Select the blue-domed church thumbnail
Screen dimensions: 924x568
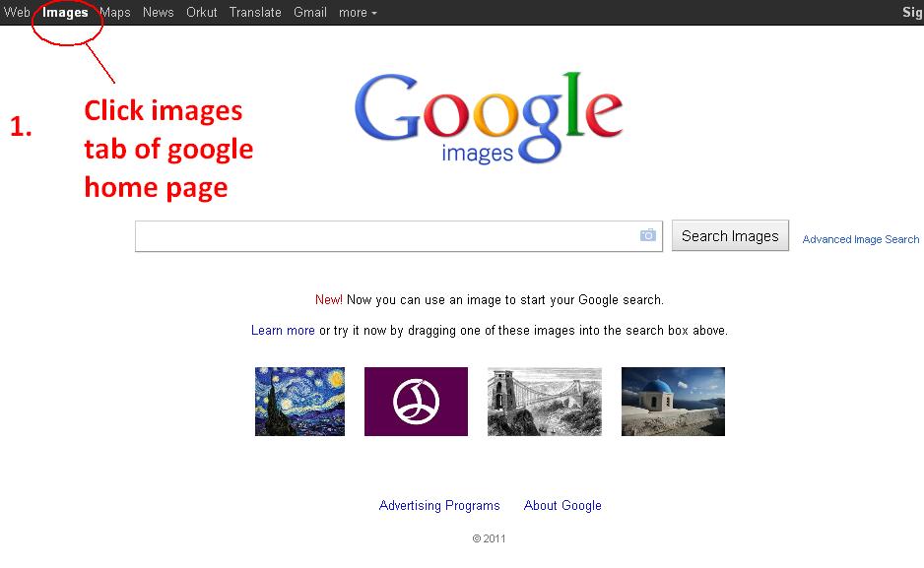[673, 402]
